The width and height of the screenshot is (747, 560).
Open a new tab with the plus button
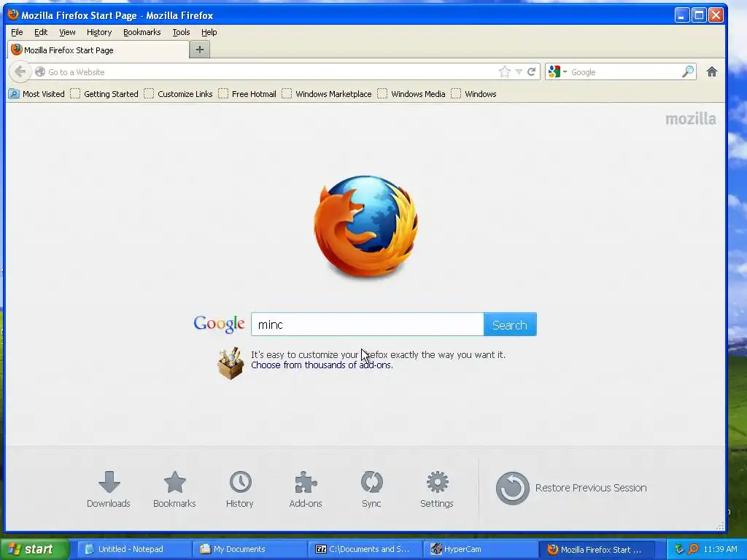click(x=200, y=50)
